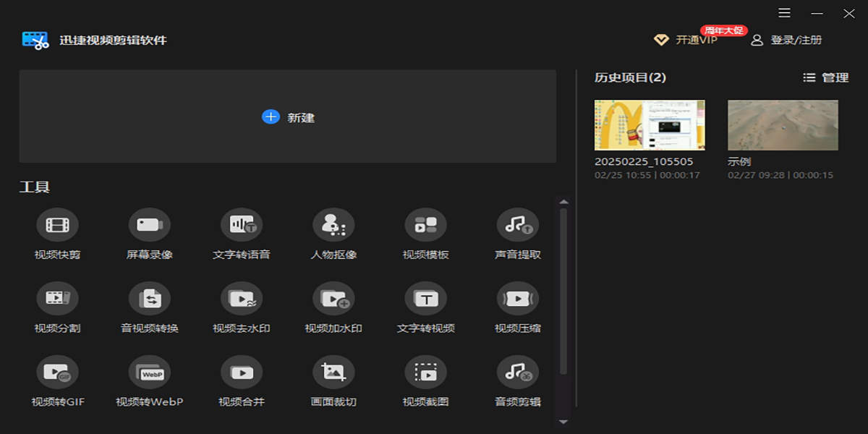The height and width of the screenshot is (434, 868).
Task: Click 新建 to create a new project
Action: (288, 117)
